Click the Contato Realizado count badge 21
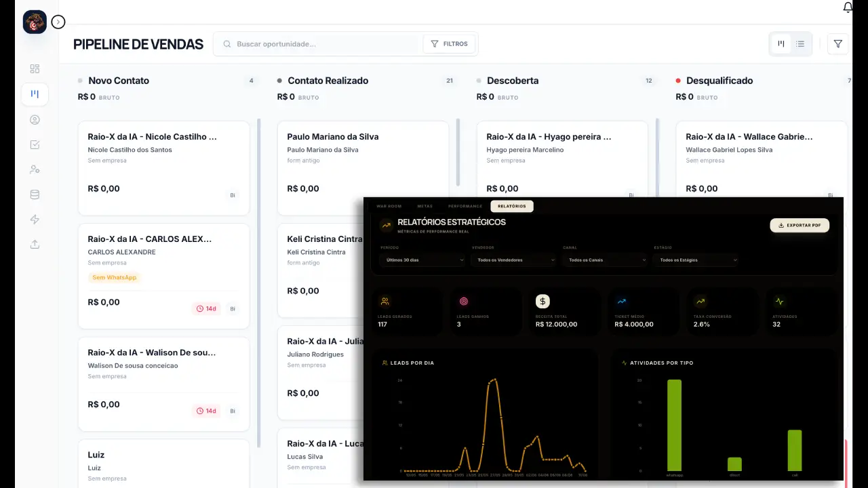868x488 pixels. [x=449, y=81]
